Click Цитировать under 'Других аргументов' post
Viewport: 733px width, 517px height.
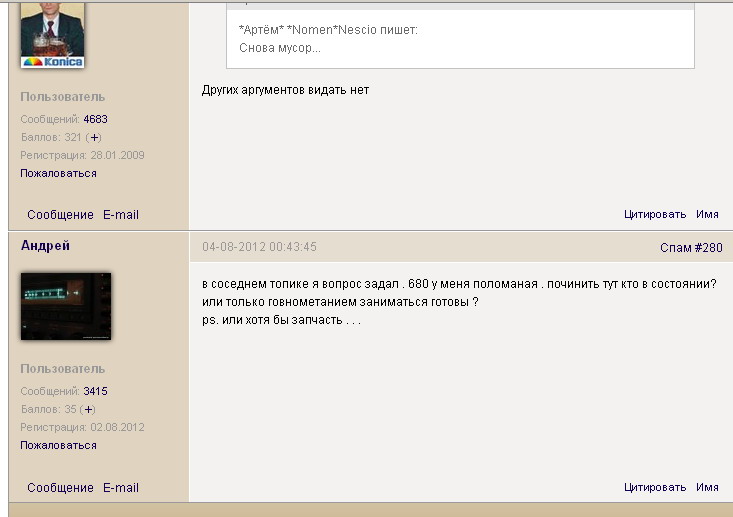[x=655, y=215]
